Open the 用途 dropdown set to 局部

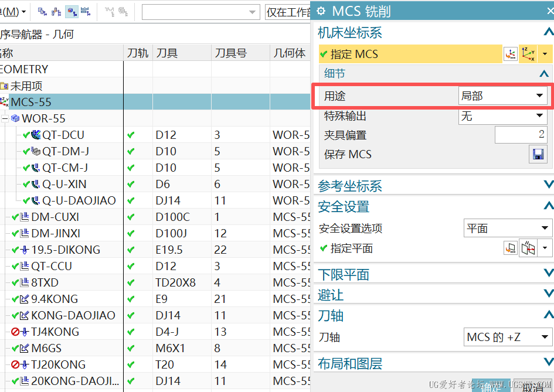pos(502,96)
